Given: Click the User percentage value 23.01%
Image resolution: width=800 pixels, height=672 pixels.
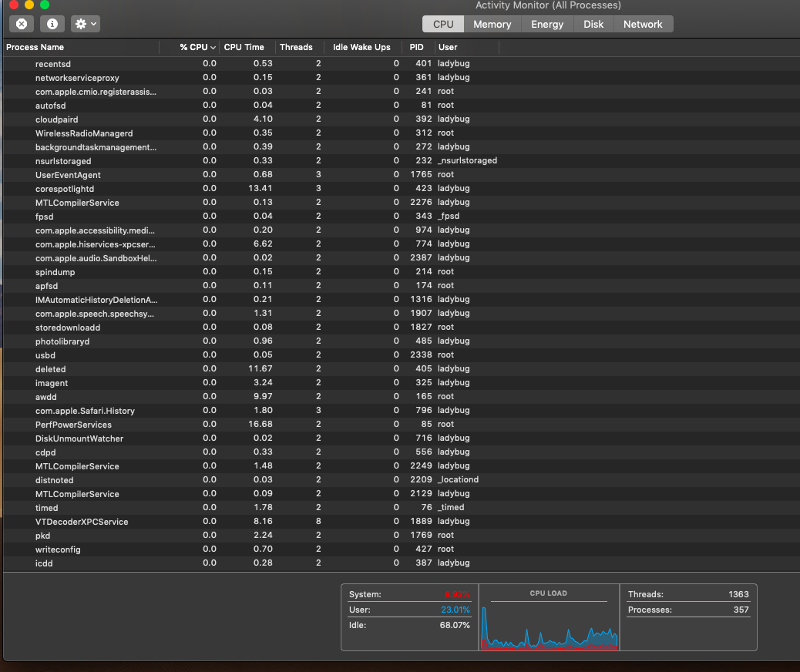Looking at the screenshot, I should (455, 610).
